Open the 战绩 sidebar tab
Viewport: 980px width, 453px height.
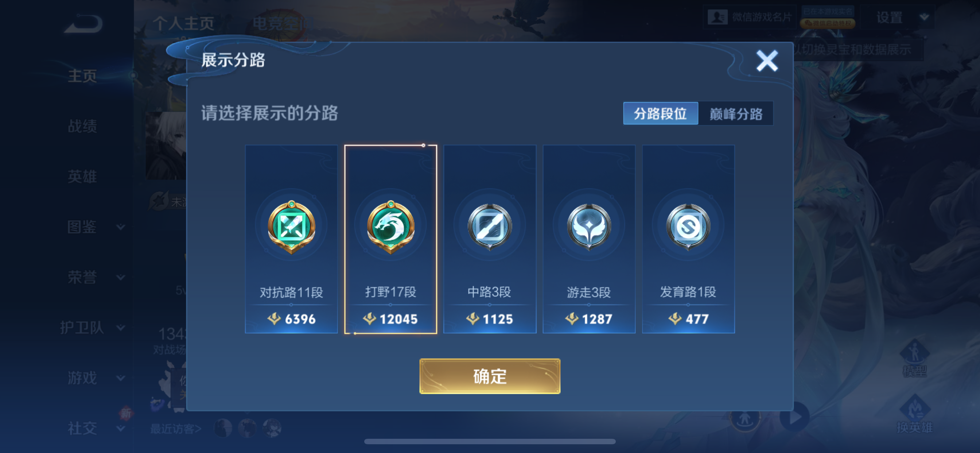[x=82, y=127]
